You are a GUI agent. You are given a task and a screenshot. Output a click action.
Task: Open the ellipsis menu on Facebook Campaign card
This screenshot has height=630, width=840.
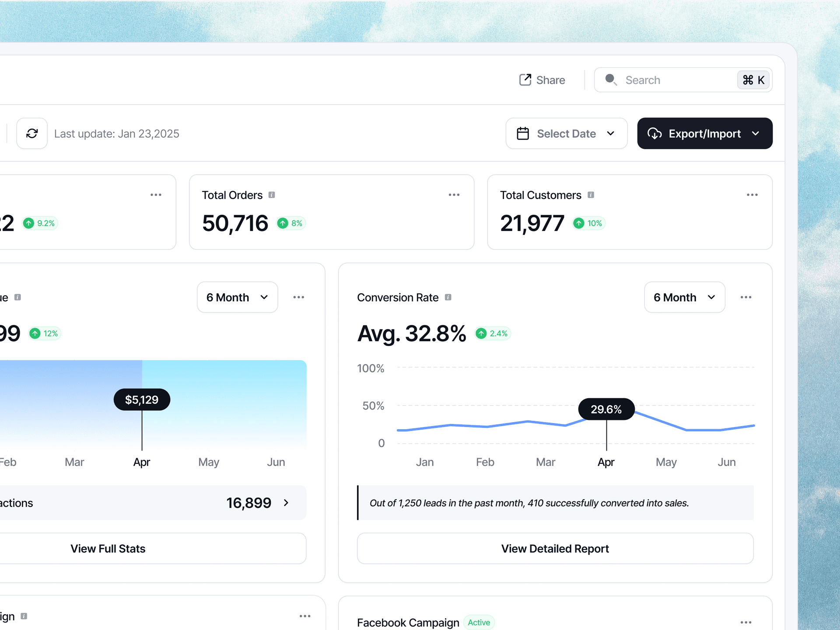[x=746, y=622]
